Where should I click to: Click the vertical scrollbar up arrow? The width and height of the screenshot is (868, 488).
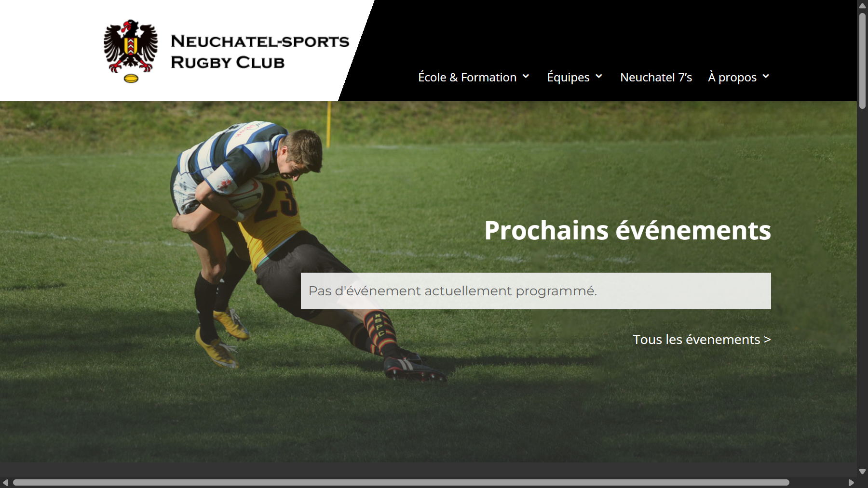click(862, 5)
